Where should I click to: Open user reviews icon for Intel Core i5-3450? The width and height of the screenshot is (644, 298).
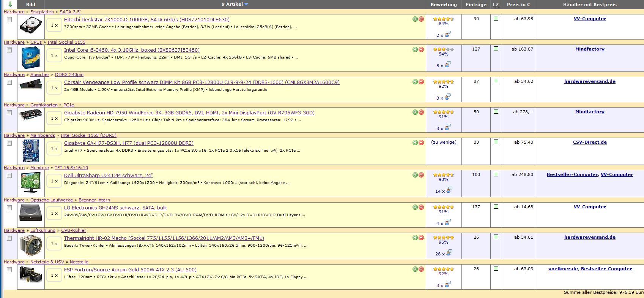tap(448, 65)
